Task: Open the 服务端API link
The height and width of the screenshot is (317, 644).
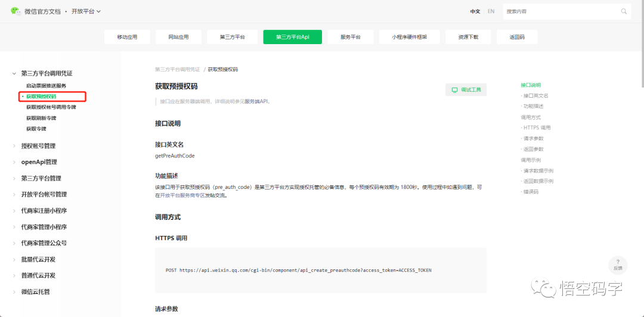Action: (x=257, y=101)
